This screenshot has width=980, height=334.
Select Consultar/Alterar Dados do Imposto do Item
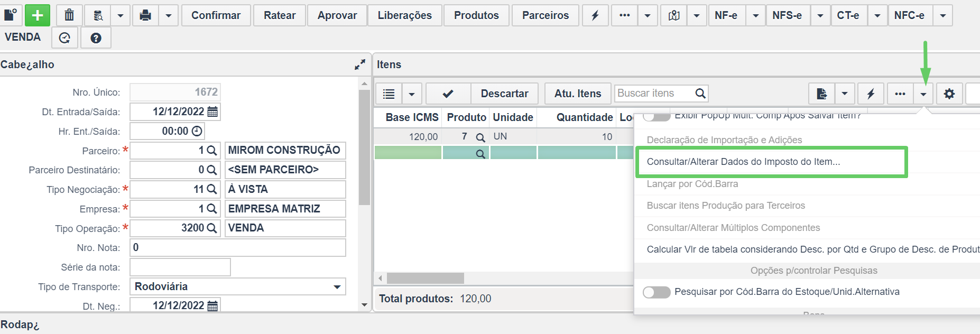click(743, 162)
